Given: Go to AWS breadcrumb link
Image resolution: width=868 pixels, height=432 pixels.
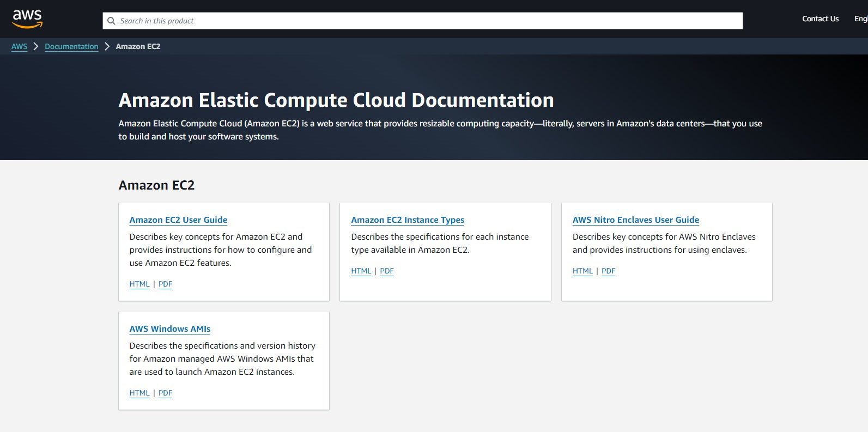Looking at the screenshot, I should click(19, 46).
